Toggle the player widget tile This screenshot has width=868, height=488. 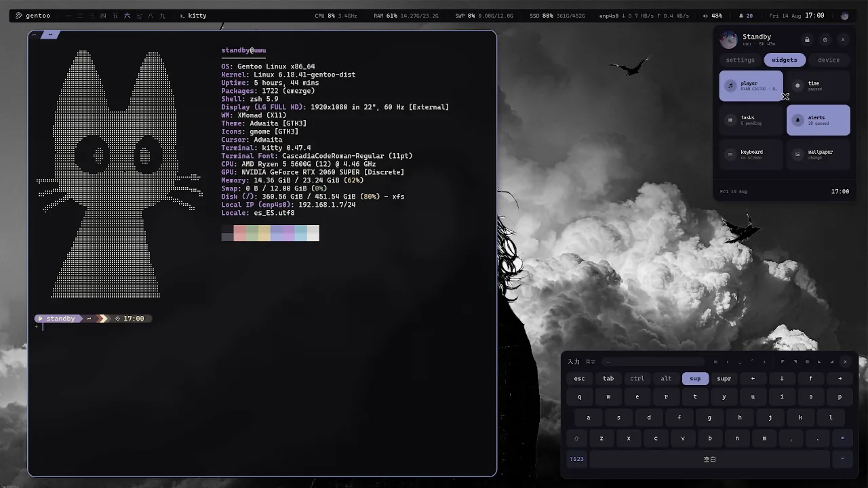[x=751, y=86]
